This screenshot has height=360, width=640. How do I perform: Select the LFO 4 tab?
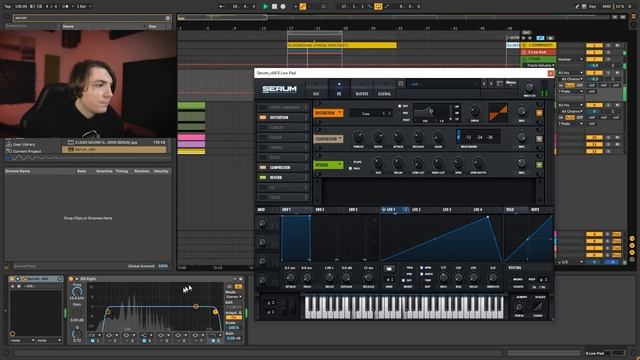[478, 210]
